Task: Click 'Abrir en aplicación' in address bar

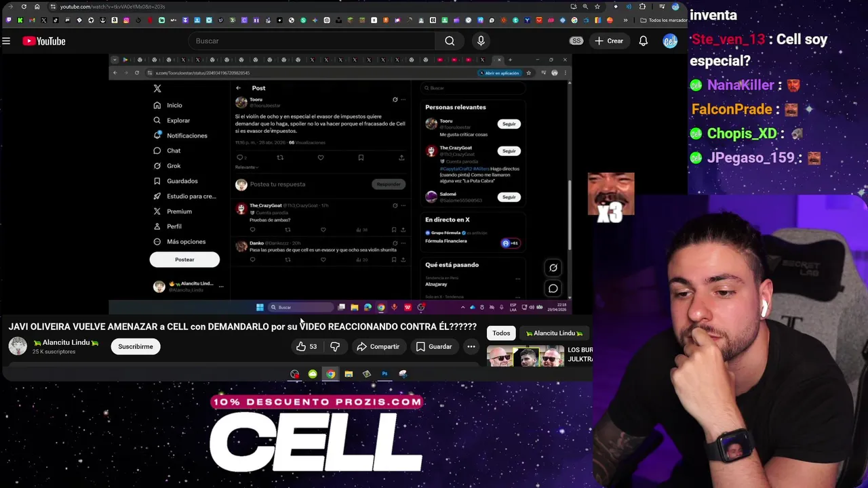Action: tap(499, 73)
